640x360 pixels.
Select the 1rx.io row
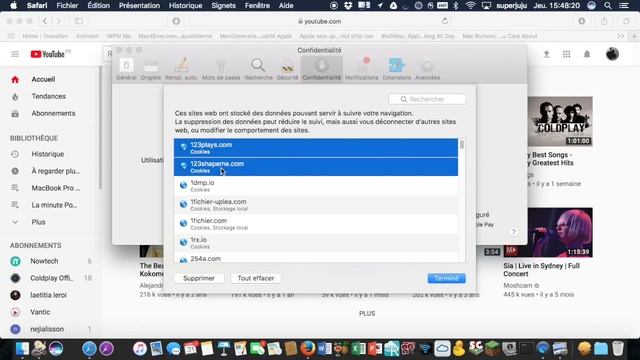point(316,242)
